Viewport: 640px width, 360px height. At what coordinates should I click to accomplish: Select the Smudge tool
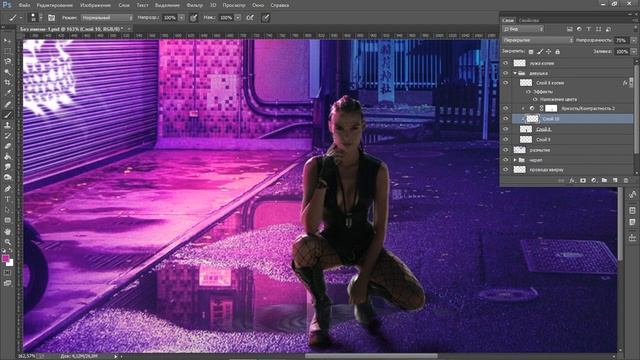7,167
